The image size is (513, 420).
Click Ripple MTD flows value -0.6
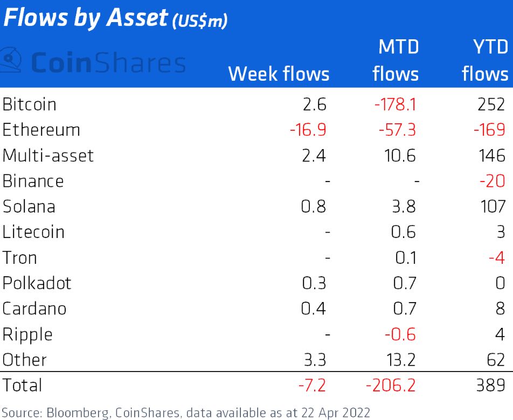click(400, 334)
